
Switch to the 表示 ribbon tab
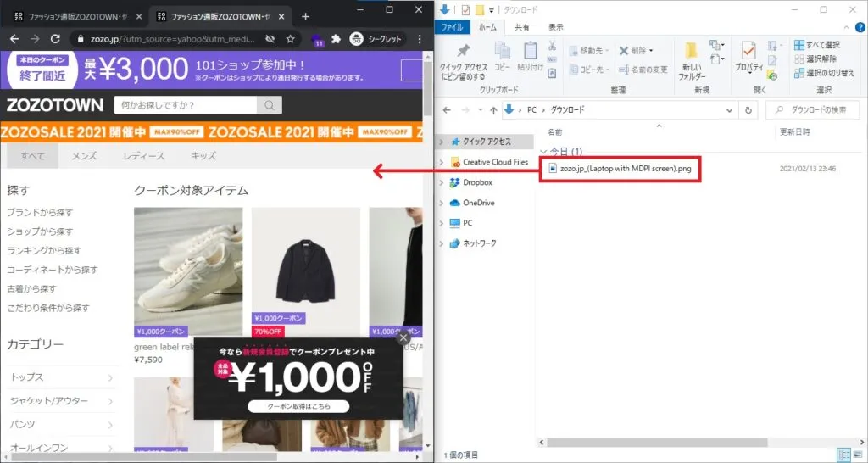click(555, 26)
